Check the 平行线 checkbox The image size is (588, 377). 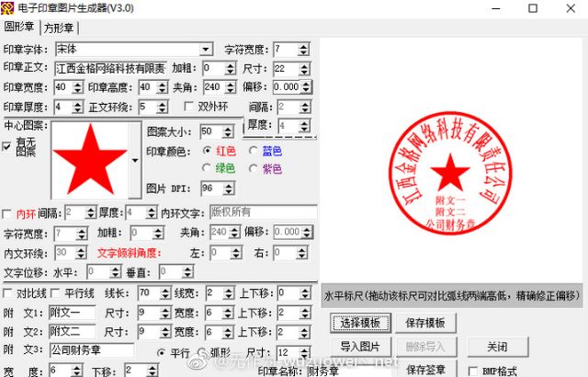tap(55, 293)
